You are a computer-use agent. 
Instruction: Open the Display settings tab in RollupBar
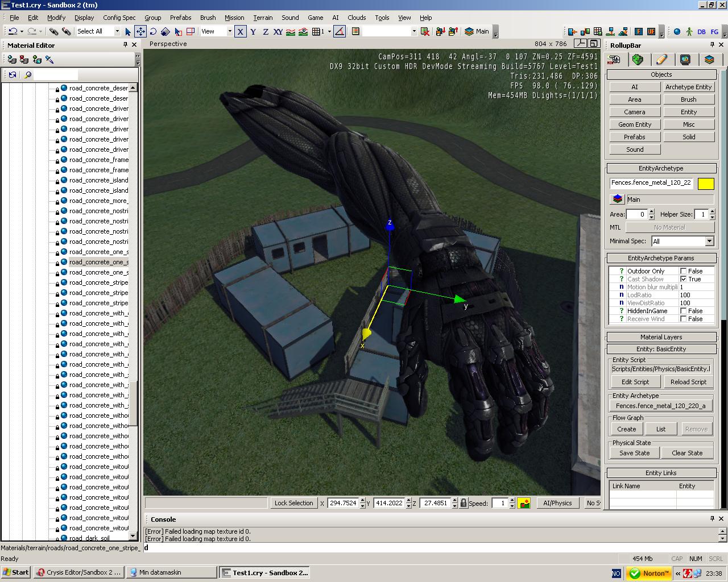(685, 60)
